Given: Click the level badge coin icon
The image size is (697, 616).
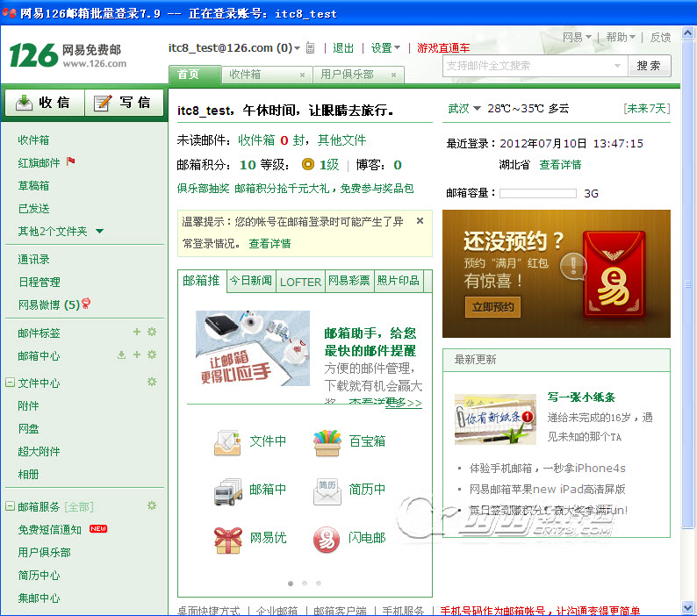Looking at the screenshot, I should (307, 164).
